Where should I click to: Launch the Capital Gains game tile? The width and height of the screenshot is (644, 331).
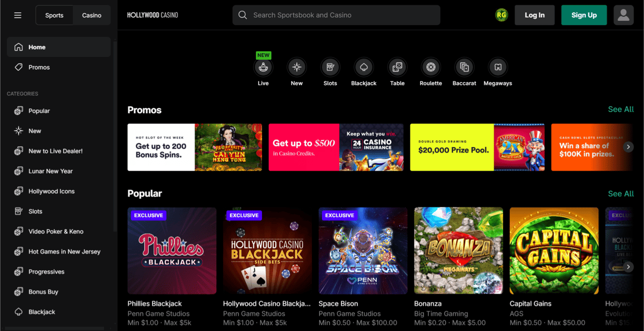point(554,251)
